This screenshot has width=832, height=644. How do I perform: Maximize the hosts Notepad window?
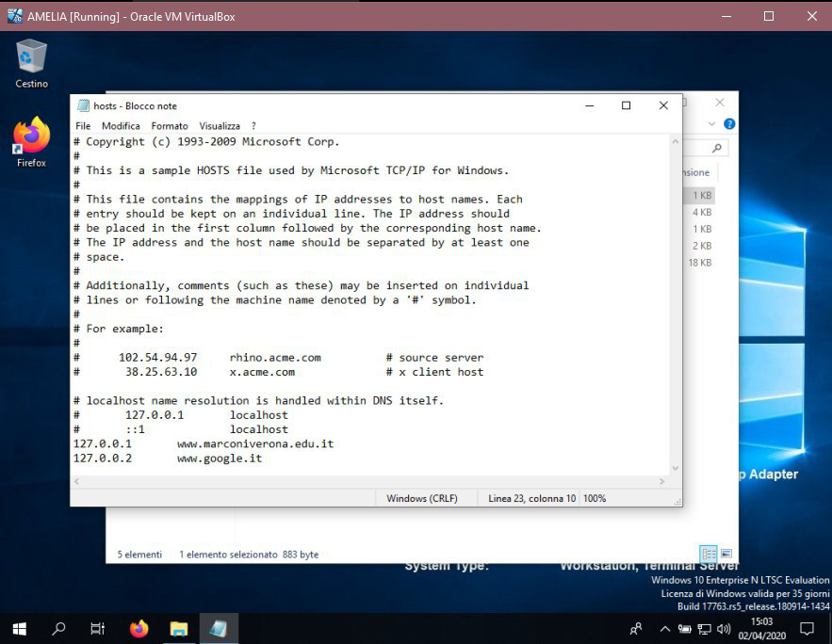tap(627, 105)
